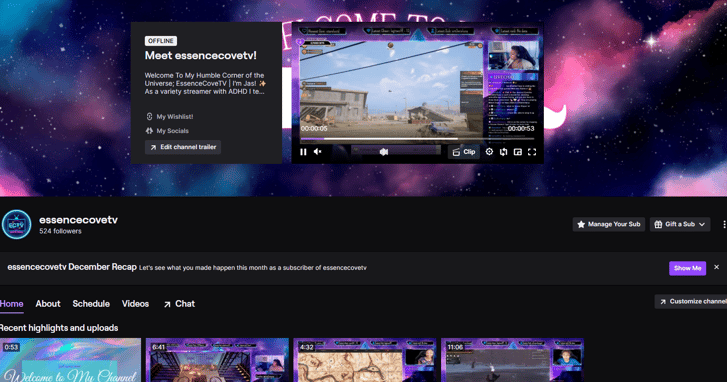This screenshot has height=382, width=727.
Task: Open the 11:06 highlight video thumbnail
Action: (x=512, y=360)
